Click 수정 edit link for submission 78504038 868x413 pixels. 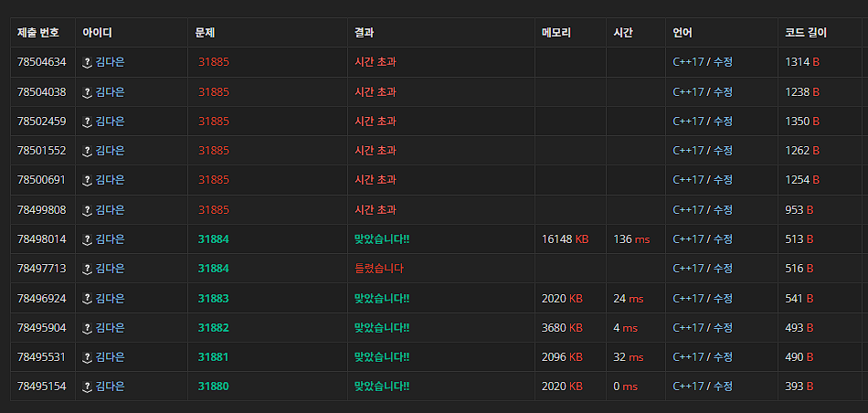click(x=723, y=92)
